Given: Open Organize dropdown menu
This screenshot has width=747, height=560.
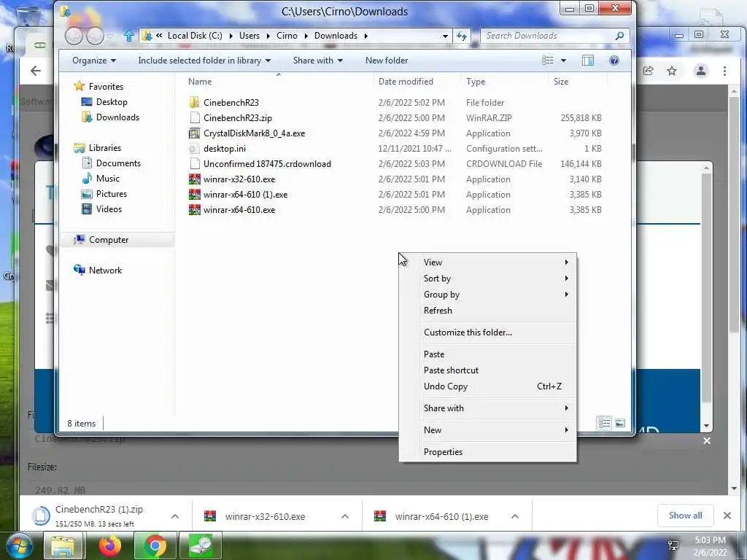Looking at the screenshot, I should pos(94,61).
